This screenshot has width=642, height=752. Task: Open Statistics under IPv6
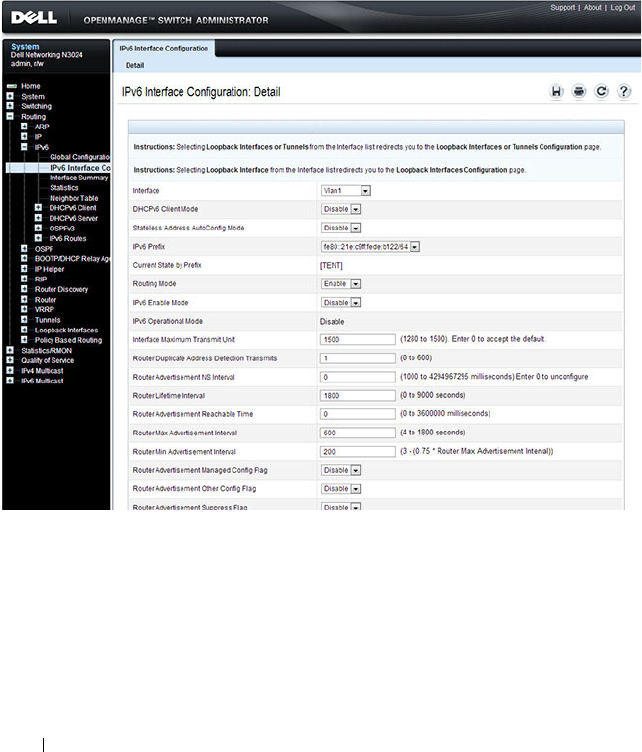(x=64, y=188)
